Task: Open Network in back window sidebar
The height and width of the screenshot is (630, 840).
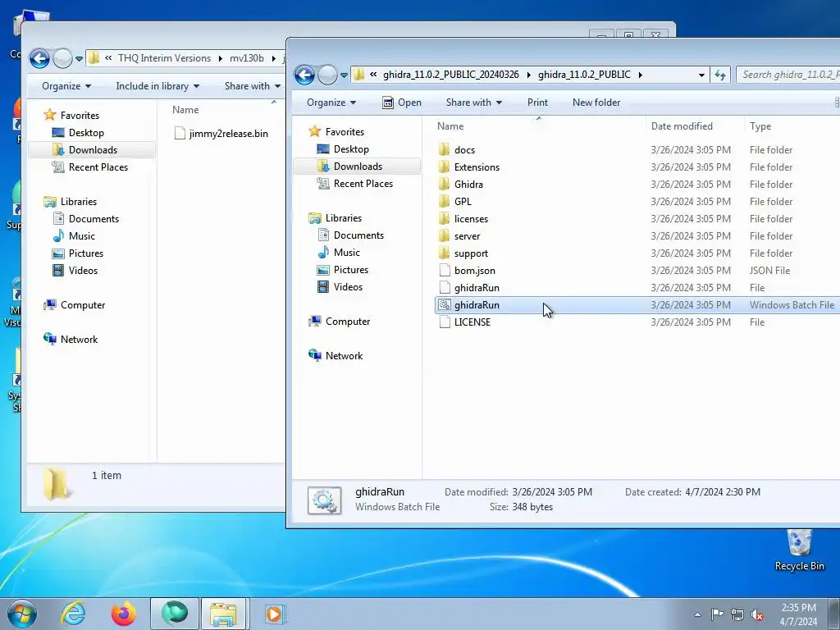Action: tap(79, 339)
